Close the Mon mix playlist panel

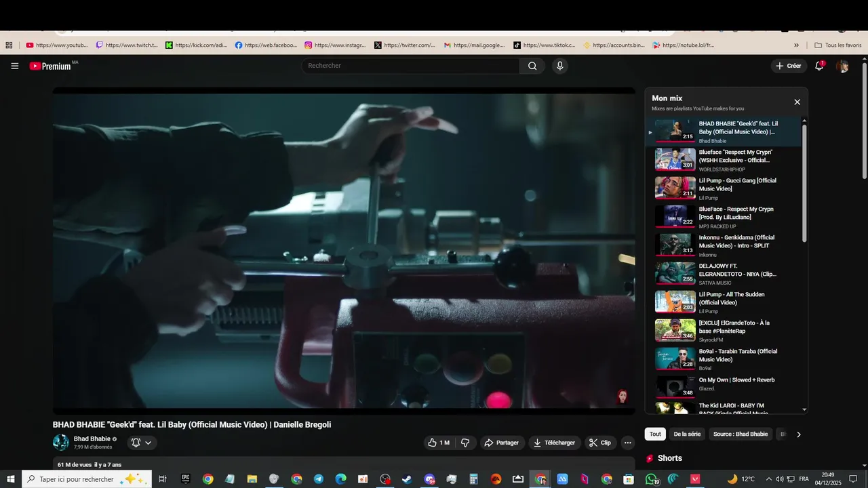click(x=797, y=102)
